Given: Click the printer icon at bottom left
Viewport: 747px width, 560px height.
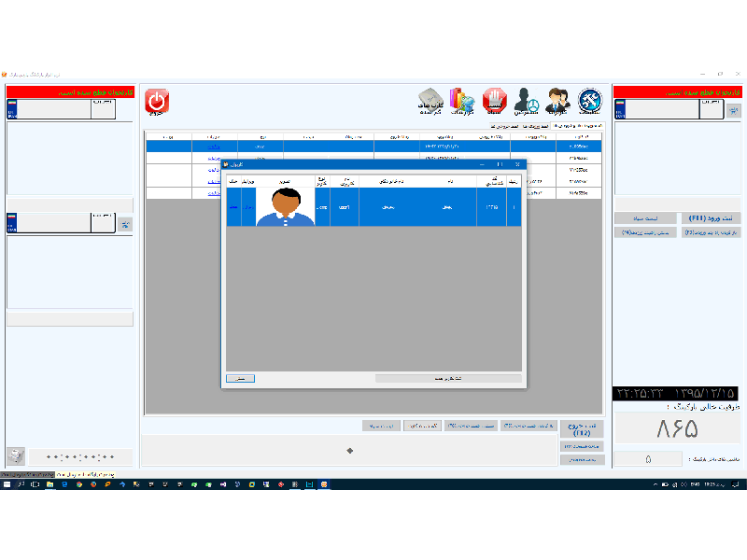Looking at the screenshot, I should point(15,455).
